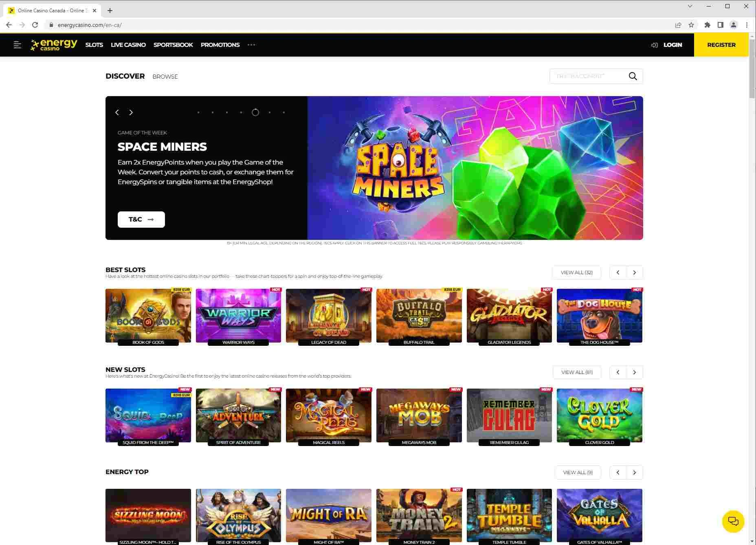Select the sixth banner slide dot
This screenshot has width=756, height=545.
[270, 112]
